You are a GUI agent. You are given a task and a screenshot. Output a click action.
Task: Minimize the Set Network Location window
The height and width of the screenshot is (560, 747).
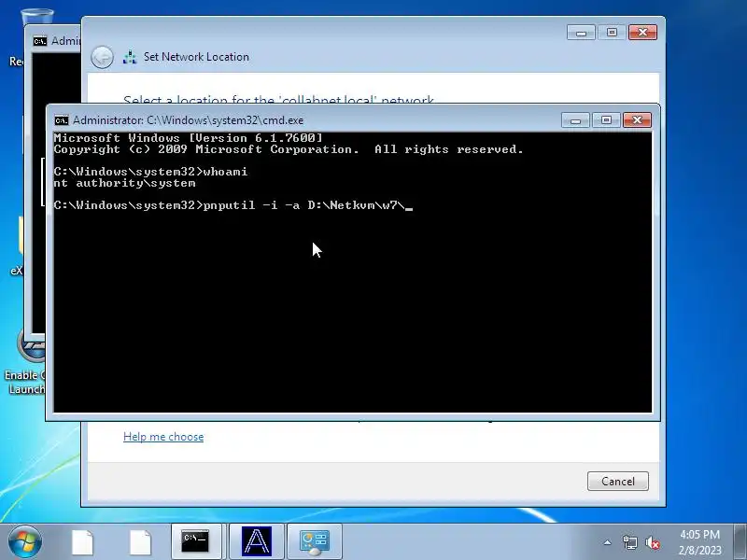pos(581,33)
